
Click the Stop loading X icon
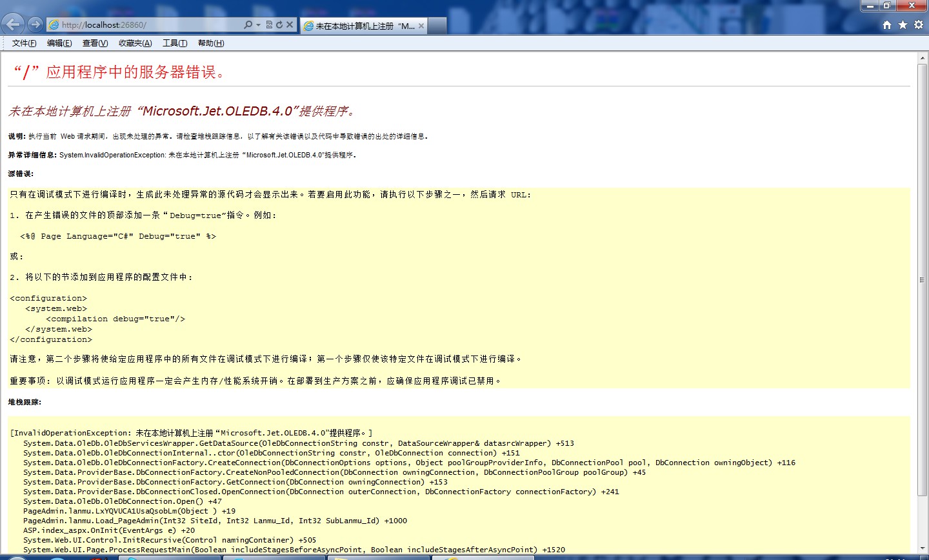(290, 25)
